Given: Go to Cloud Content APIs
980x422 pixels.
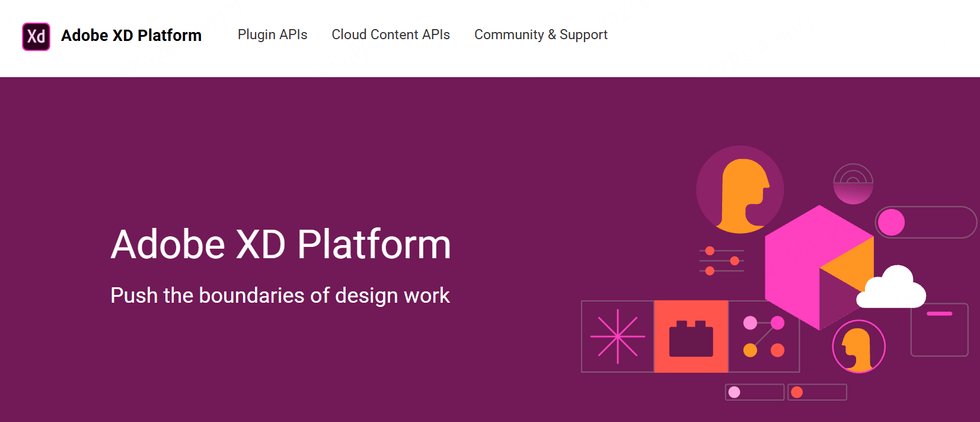Looking at the screenshot, I should (391, 35).
